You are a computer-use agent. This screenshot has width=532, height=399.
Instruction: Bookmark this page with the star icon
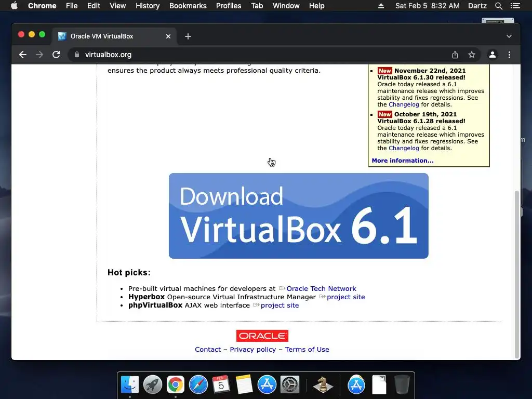pyautogui.click(x=472, y=55)
